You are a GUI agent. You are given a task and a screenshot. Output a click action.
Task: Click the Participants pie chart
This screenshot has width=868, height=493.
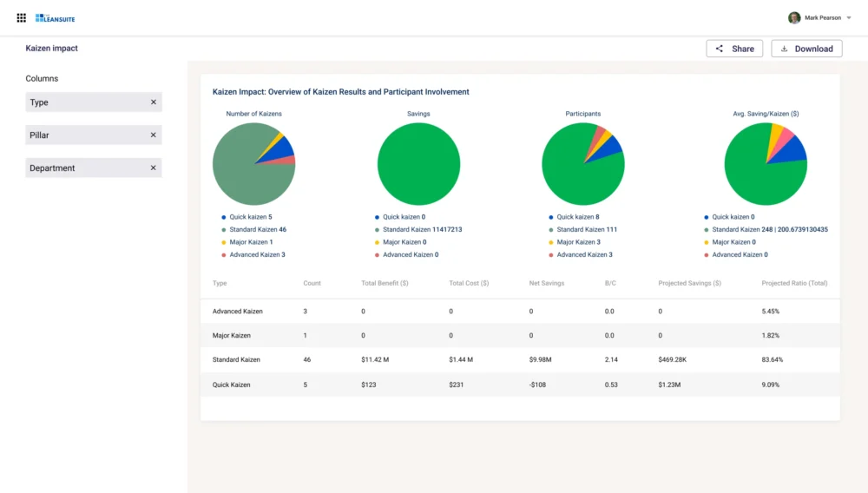pyautogui.click(x=582, y=164)
